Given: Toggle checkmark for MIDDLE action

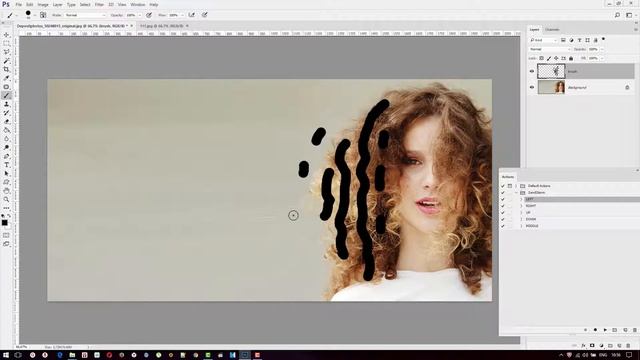Looking at the screenshot, I should (503, 226).
